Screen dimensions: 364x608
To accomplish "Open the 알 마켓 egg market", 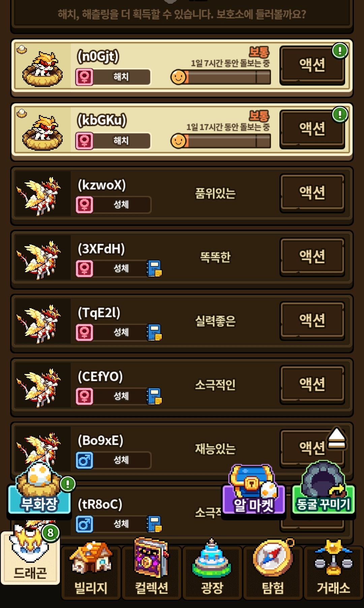I will (x=253, y=490).
